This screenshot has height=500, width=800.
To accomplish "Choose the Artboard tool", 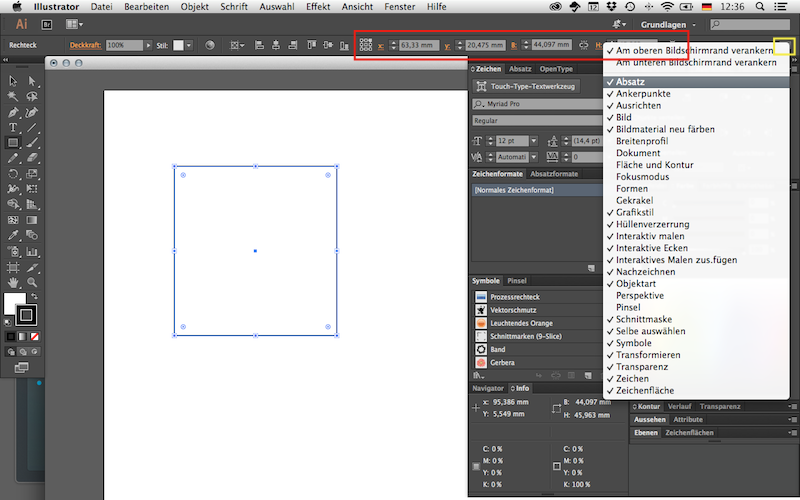I will click(x=13, y=267).
